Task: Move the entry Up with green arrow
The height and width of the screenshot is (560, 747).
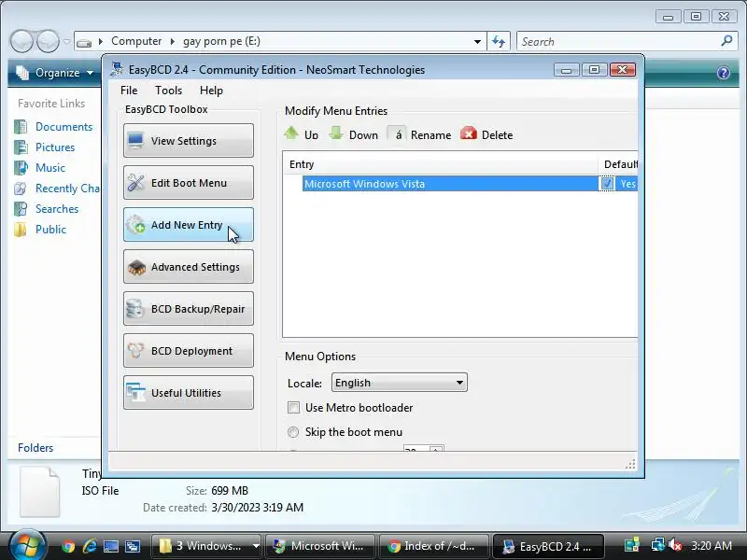Action: (291, 133)
